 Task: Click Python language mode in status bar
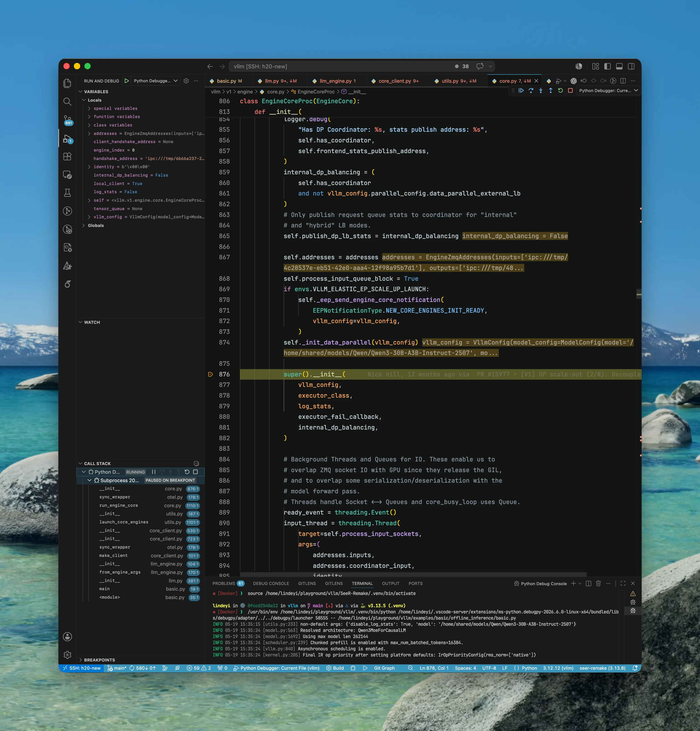point(529,668)
